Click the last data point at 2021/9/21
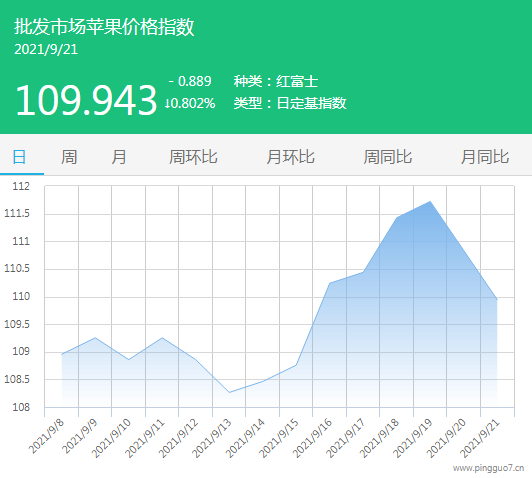The height and width of the screenshot is (478, 532). [x=497, y=300]
